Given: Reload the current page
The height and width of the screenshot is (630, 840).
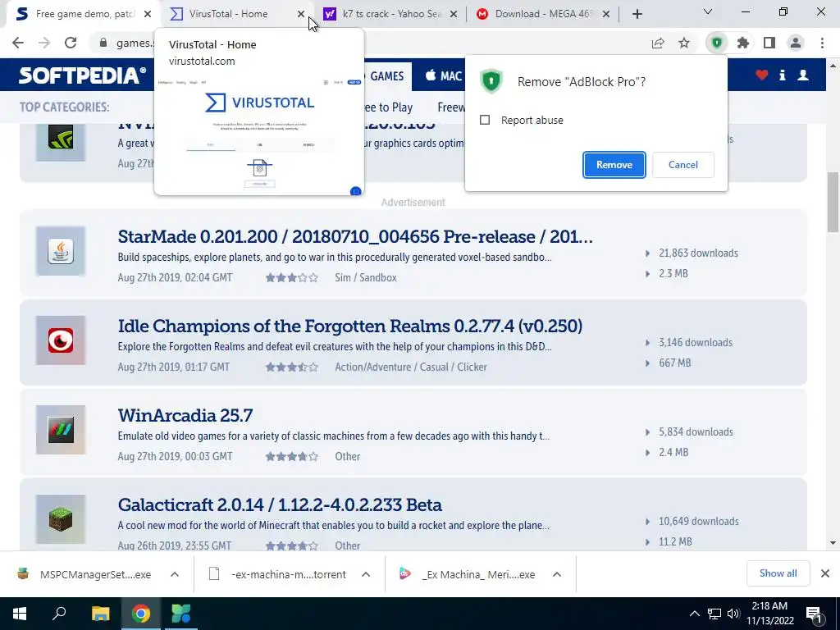Looking at the screenshot, I should (x=71, y=43).
